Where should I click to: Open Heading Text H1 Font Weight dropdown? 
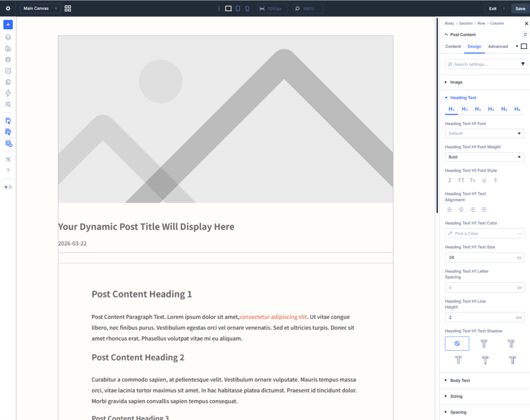pos(484,157)
